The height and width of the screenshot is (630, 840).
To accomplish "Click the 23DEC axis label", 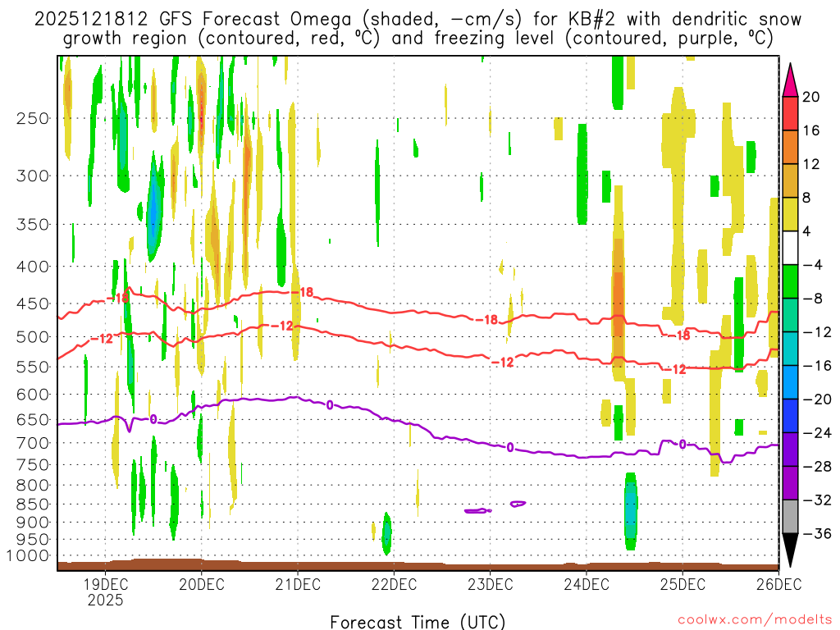I will 491,584.
